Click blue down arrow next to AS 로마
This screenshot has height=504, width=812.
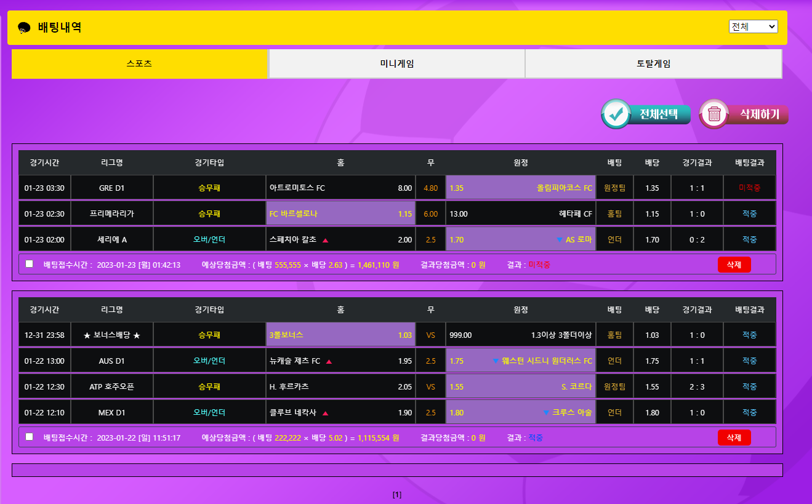559,239
